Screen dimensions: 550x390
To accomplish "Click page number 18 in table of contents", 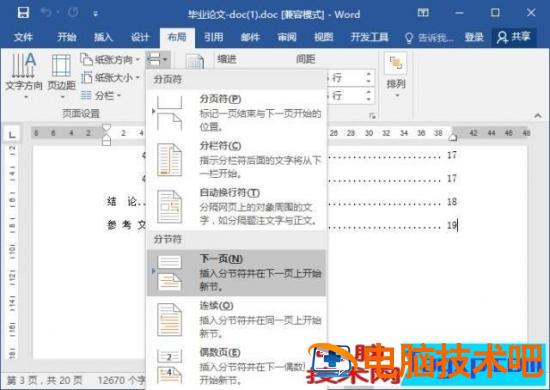I will (x=452, y=202).
